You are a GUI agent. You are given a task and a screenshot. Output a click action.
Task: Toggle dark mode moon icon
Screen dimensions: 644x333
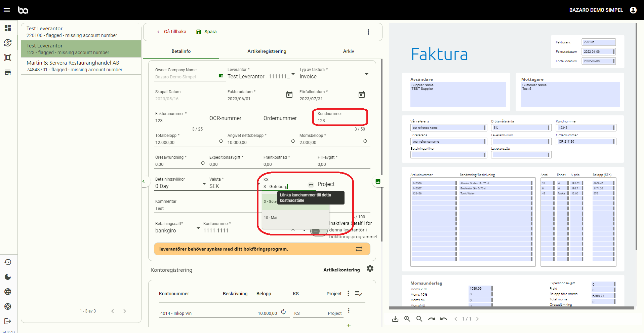pyautogui.click(x=8, y=277)
